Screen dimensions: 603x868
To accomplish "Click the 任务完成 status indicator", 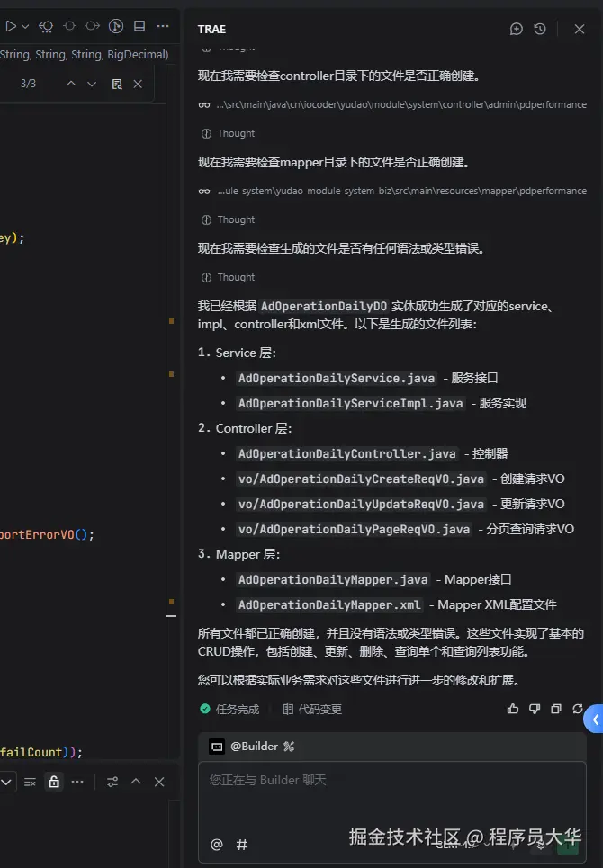I will pyautogui.click(x=229, y=709).
